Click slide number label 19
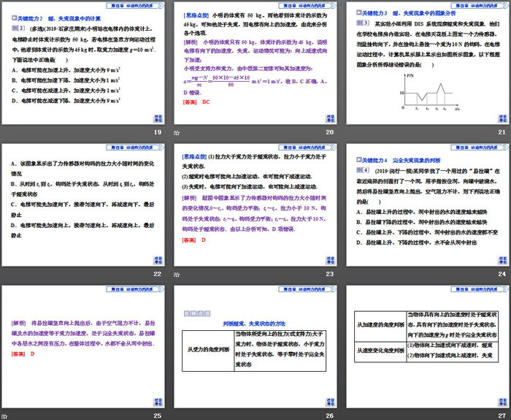511x420 pixels. pos(158,132)
